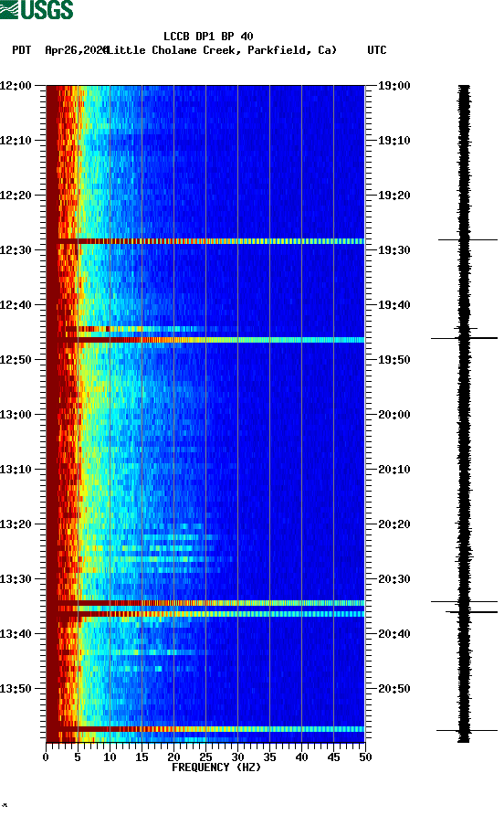Click the 20:00 UTC time label
504x815 pixels.
click(394, 414)
